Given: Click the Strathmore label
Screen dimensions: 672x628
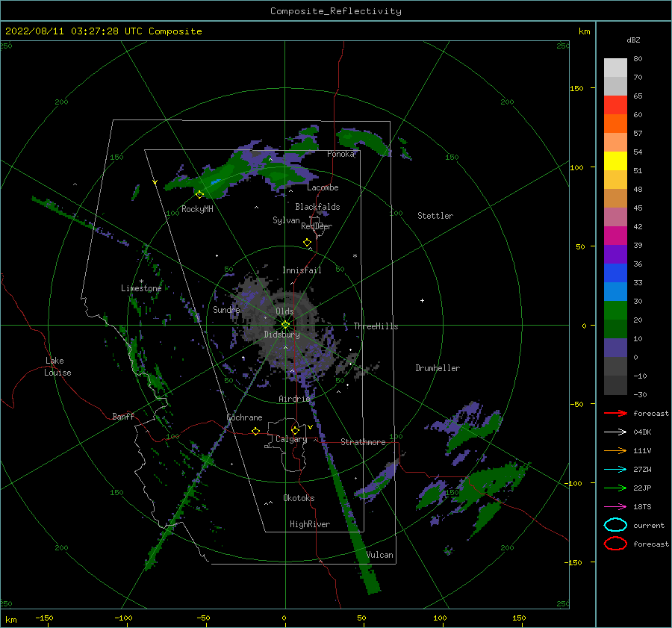Looking at the screenshot, I should tap(363, 442).
